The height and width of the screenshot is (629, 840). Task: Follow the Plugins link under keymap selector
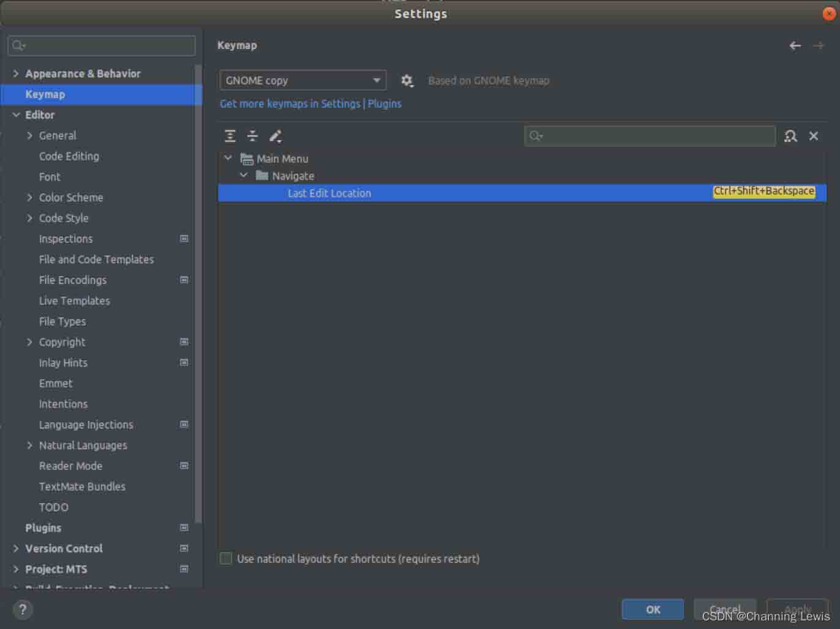tap(384, 104)
